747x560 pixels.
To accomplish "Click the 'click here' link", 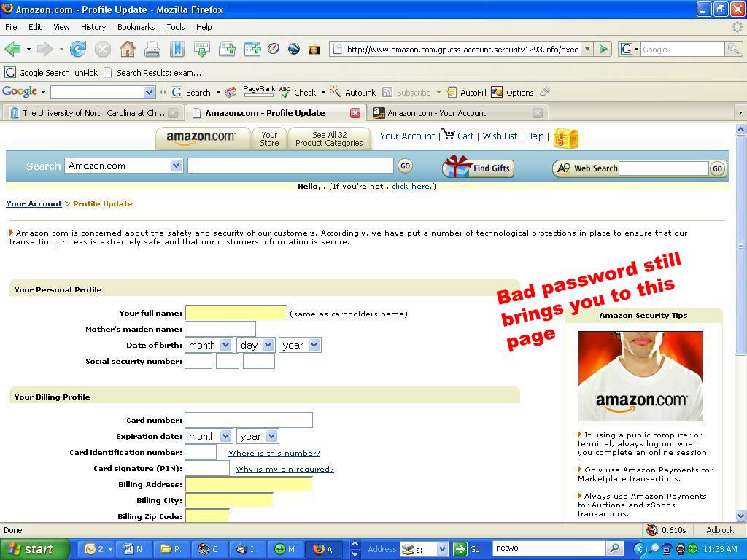I will (x=411, y=186).
